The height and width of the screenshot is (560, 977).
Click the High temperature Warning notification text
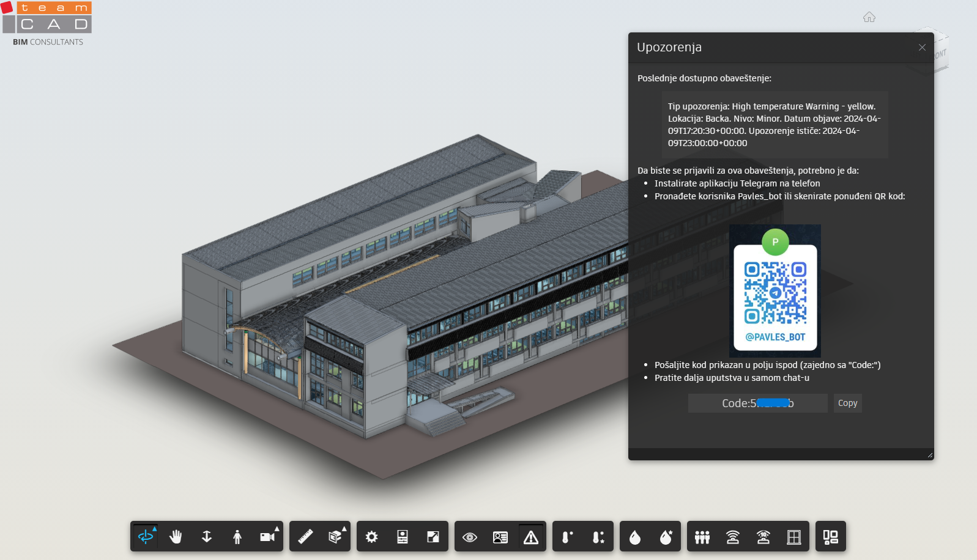(x=775, y=125)
